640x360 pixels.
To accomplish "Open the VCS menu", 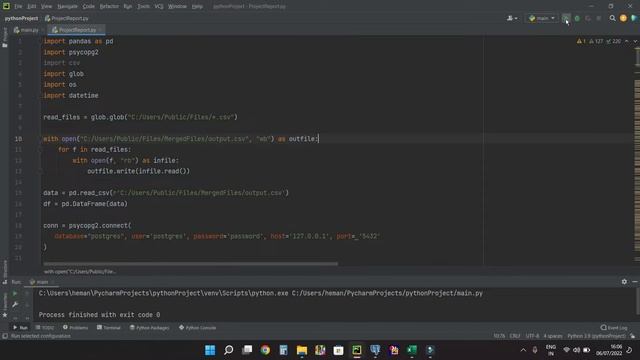I will (159, 7).
